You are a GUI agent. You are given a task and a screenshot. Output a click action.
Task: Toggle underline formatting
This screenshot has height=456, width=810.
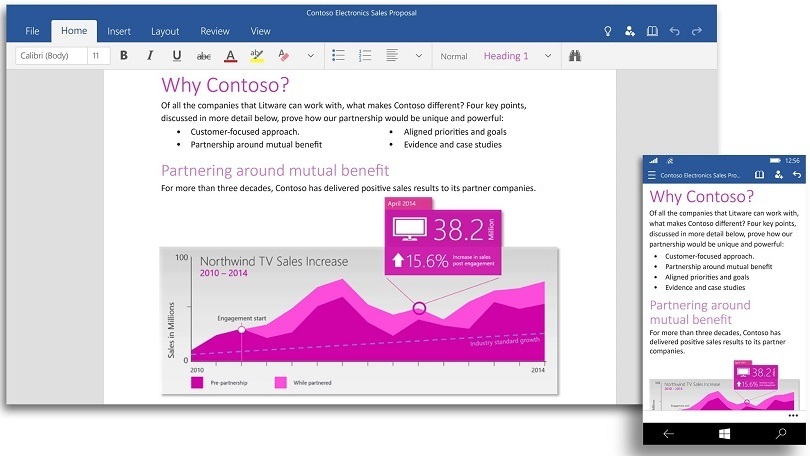tap(177, 56)
